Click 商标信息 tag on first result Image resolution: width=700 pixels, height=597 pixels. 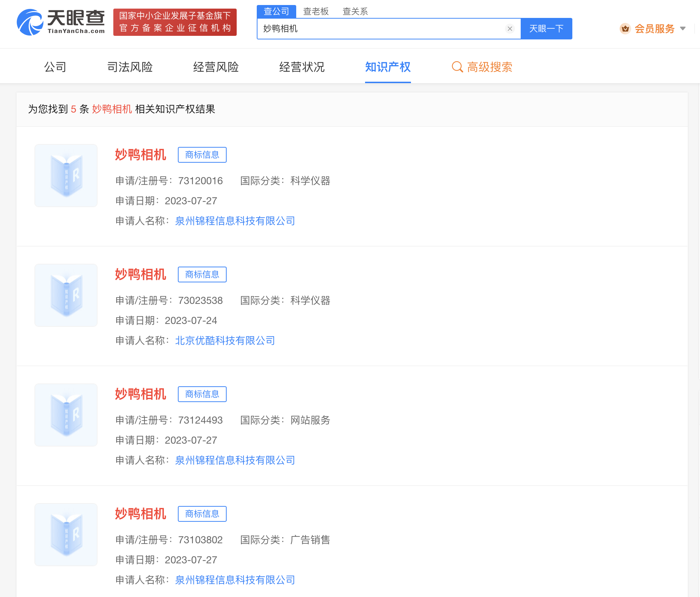click(x=202, y=155)
